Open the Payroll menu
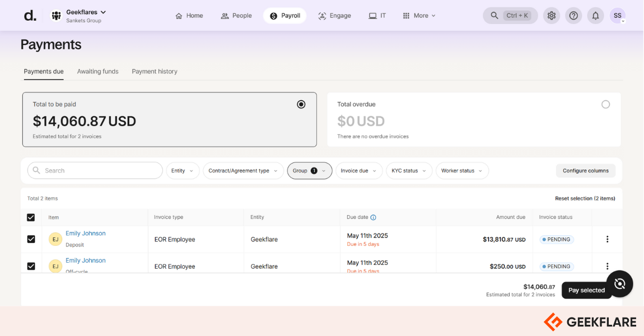The image size is (644, 336). pos(284,16)
